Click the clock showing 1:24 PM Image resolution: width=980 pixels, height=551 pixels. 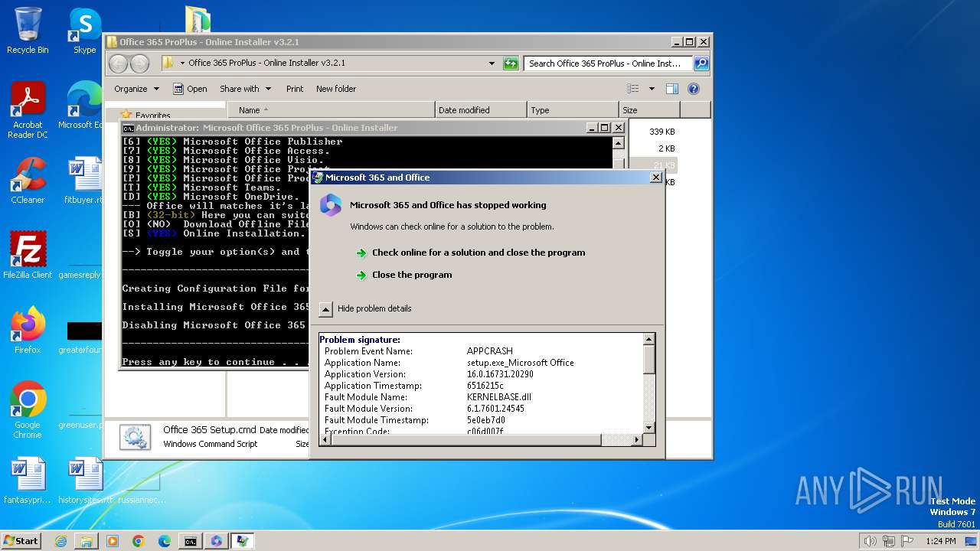940,541
